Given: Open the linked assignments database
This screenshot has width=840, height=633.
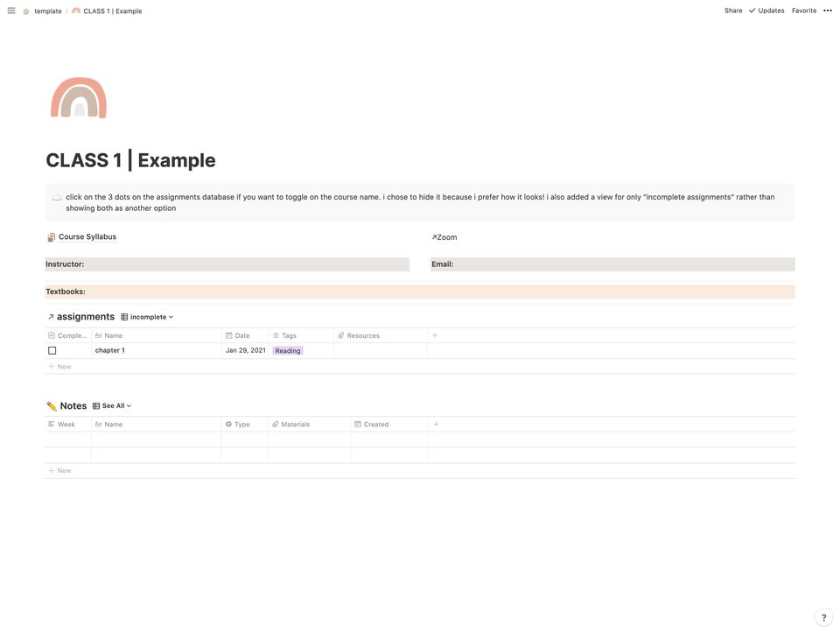Looking at the screenshot, I should 86,317.
